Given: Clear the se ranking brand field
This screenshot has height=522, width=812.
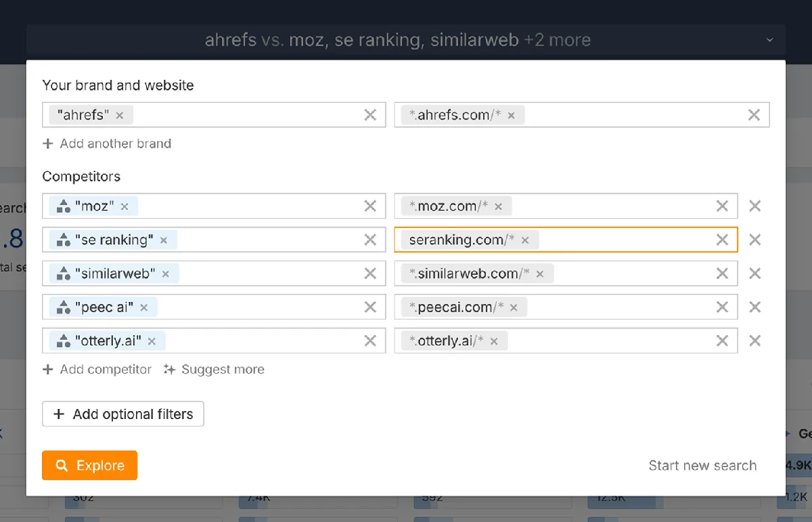Looking at the screenshot, I should click(x=370, y=240).
